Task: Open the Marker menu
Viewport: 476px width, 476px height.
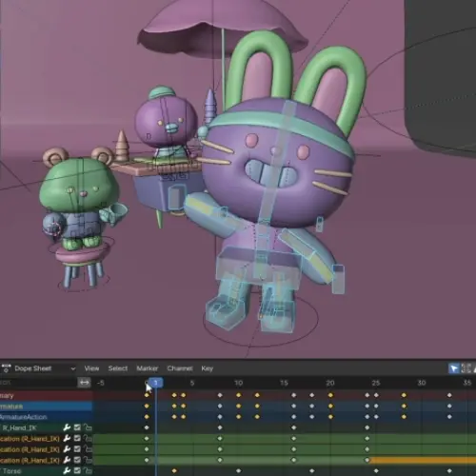Action: click(148, 368)
